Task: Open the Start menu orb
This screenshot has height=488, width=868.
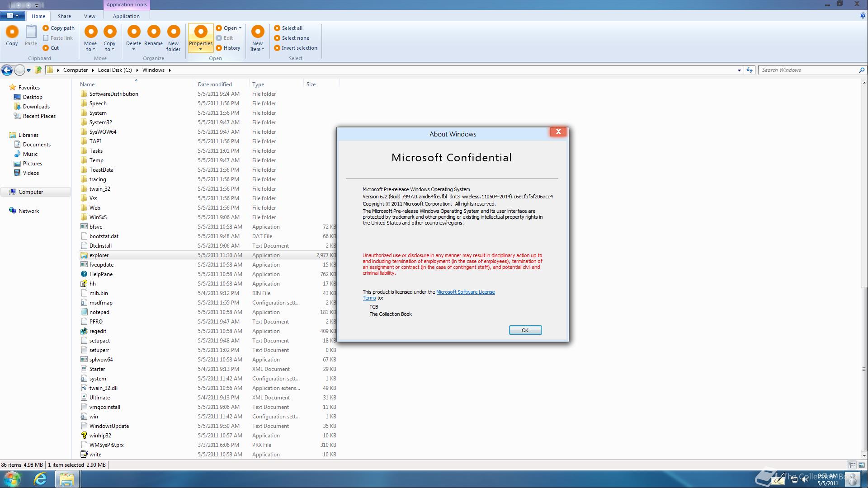Action: [12, 479]
